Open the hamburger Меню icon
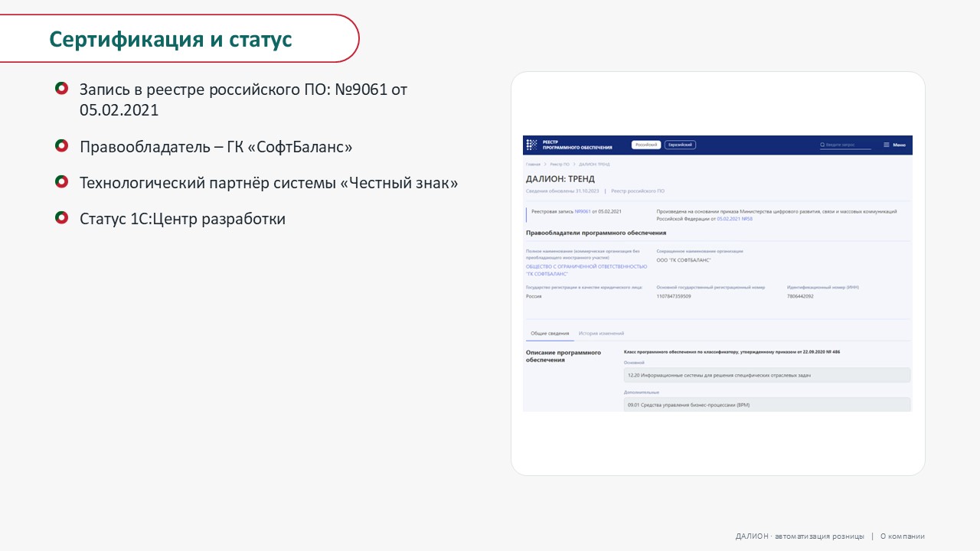 click(x=887, y=145)
